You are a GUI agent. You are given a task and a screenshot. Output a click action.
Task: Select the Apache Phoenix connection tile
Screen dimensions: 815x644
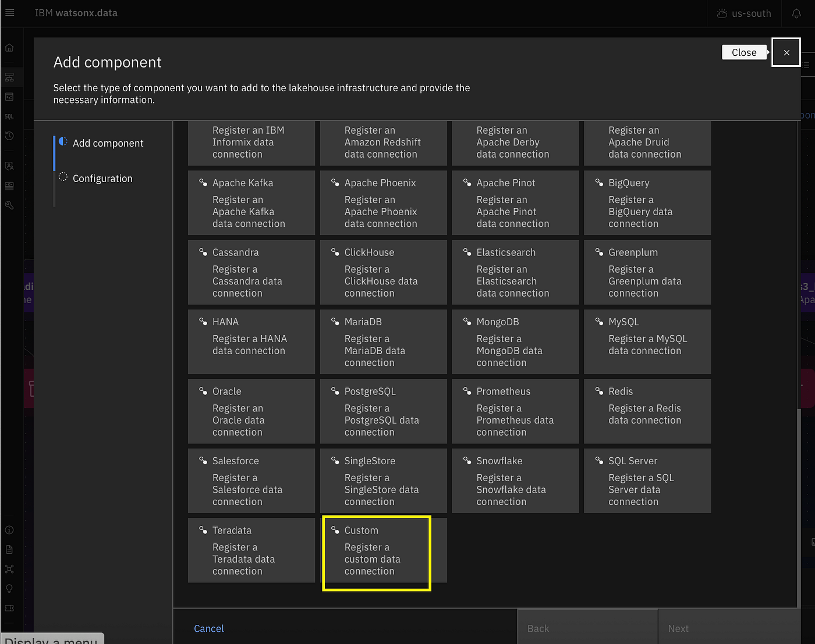click(384, 203)
